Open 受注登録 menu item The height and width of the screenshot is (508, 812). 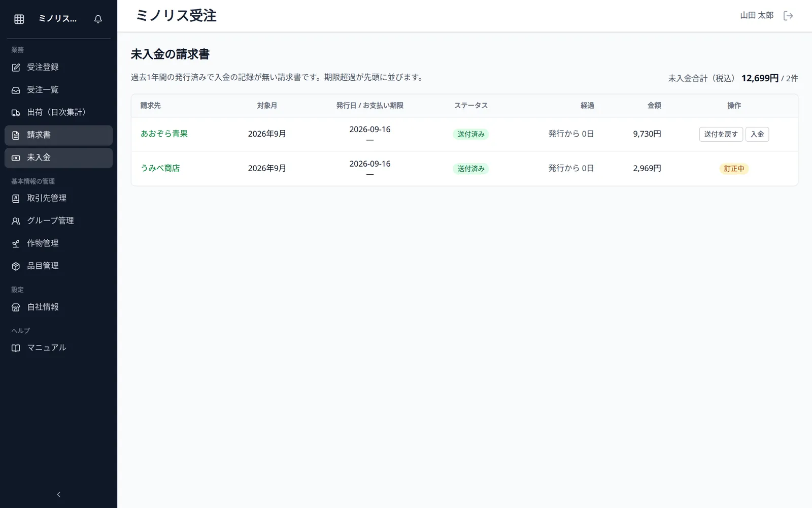[x=59, y=67]
